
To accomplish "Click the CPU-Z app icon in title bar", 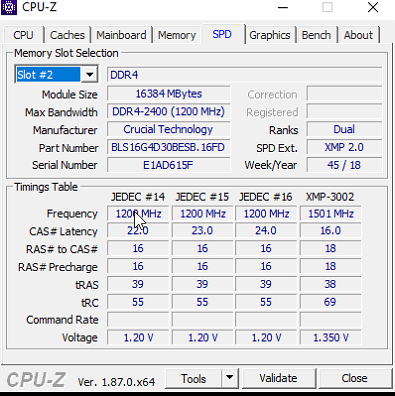I will 9,7.
